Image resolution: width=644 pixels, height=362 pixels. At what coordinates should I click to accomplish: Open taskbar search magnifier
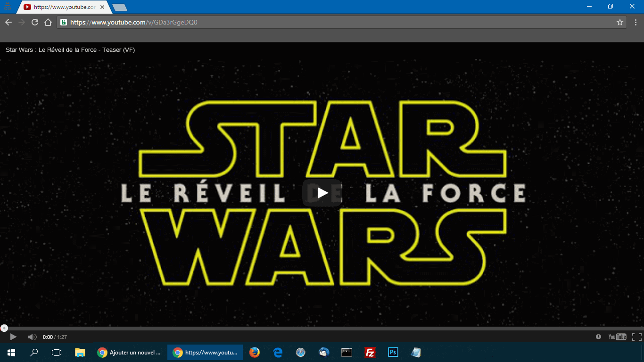click(34, 352)
